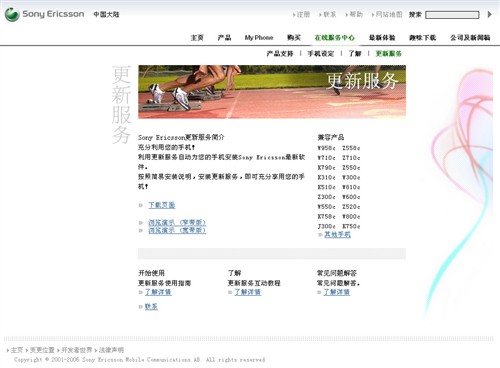
Task: Open the 公司及新闻稿 navigation item
Action: tap(470, 38)
